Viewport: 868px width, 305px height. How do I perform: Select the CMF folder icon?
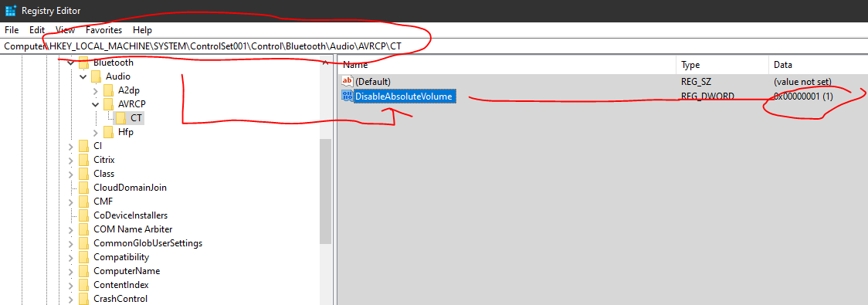(83, 201)
